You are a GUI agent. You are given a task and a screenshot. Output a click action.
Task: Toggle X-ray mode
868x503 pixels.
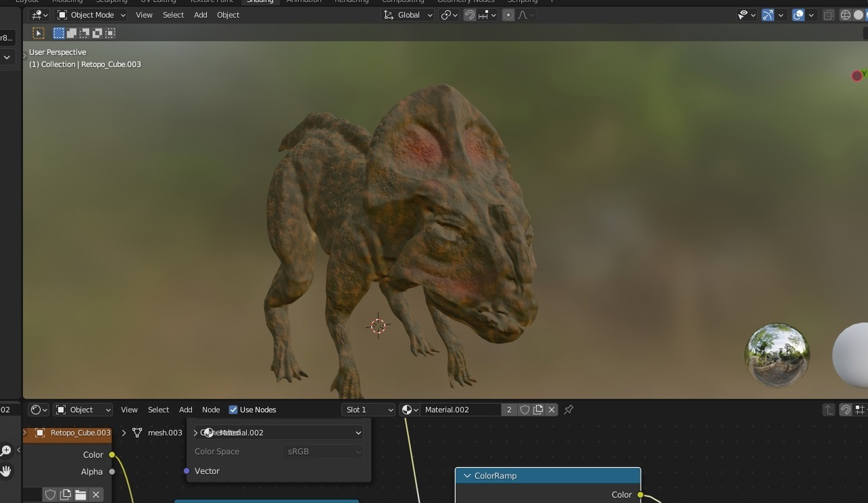[829, 15]
